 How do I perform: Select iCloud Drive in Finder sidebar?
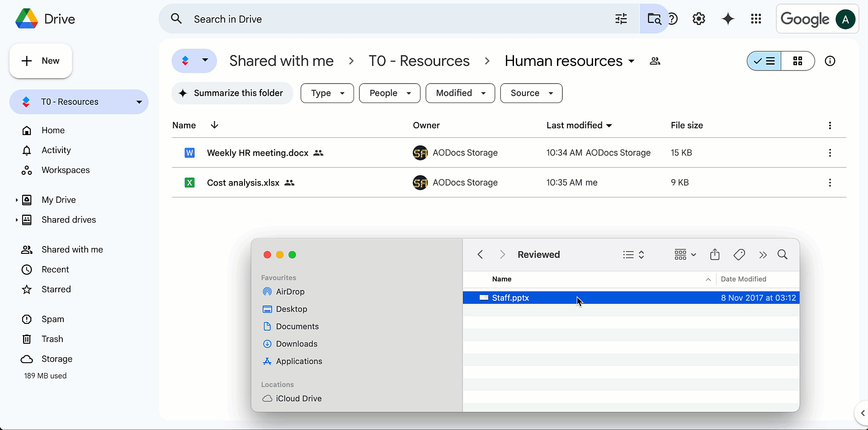[299, 398]
